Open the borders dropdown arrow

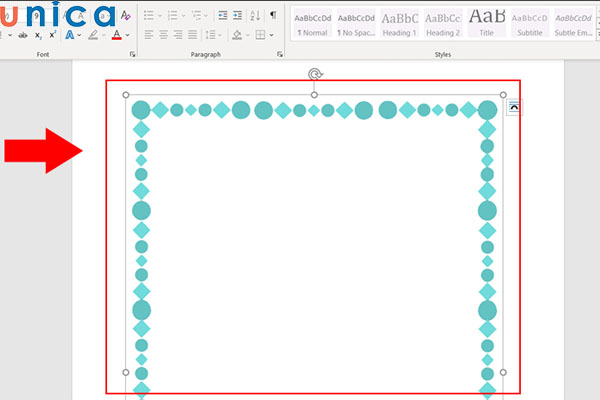(x=271, y=35)
